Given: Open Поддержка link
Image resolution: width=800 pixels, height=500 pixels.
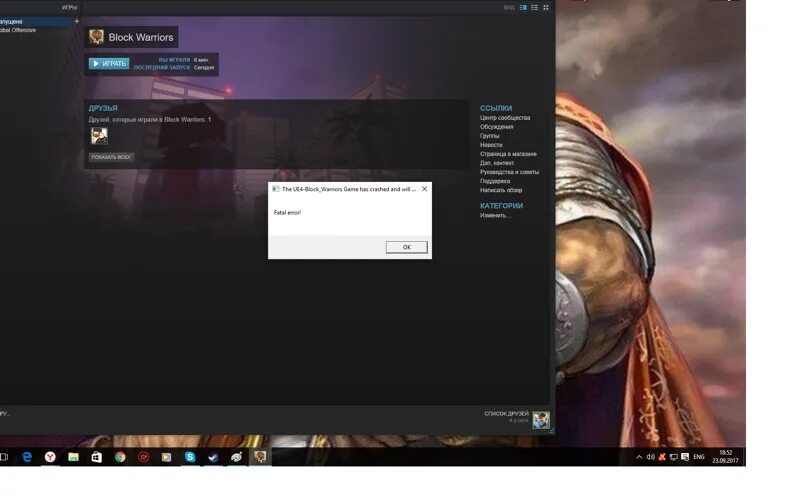Looking at the screenshot, I should (x=495, y=181).
